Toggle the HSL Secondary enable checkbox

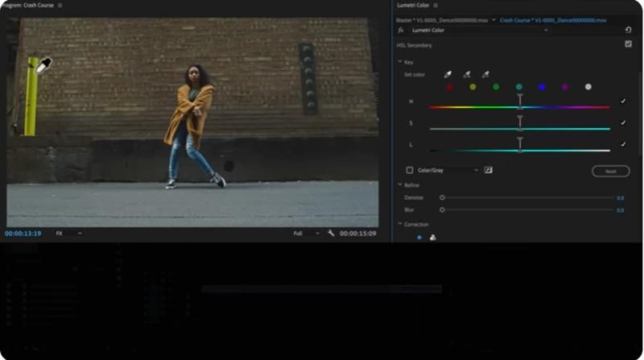[x=628, y=44]
